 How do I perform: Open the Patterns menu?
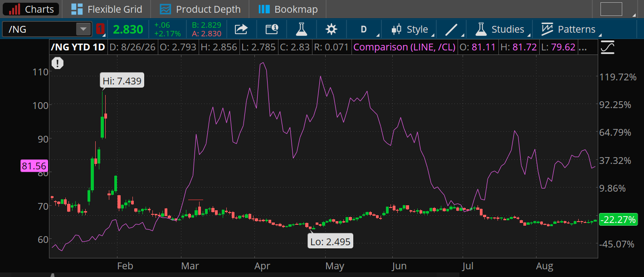click(568, 30)
